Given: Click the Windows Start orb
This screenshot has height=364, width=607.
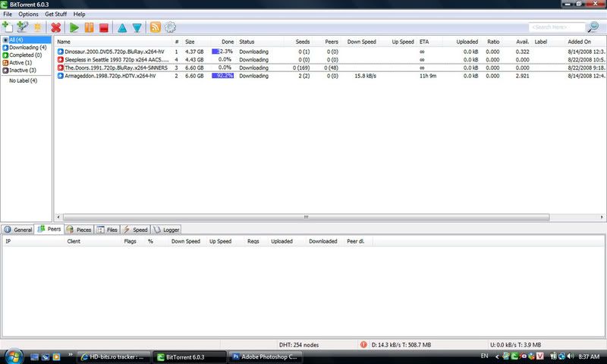Looking at the screenshot, I should (x=14, y=356).
